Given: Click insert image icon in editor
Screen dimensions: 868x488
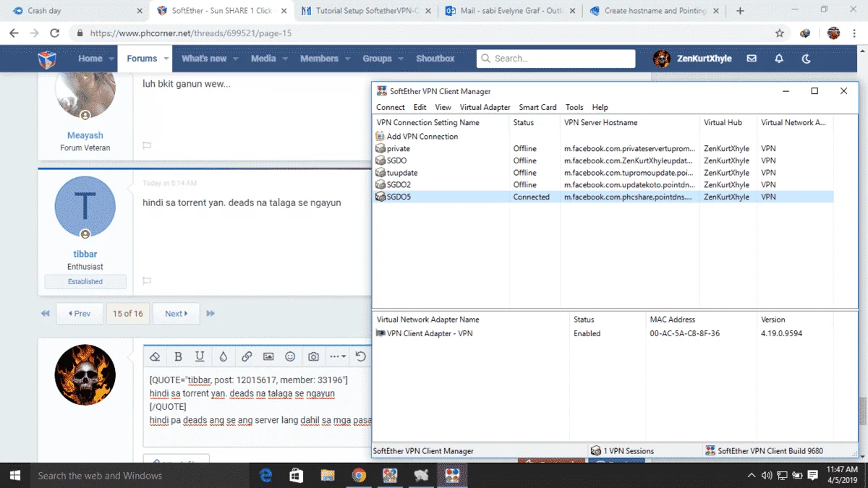Looking at the screenshot, I should 268,356.
